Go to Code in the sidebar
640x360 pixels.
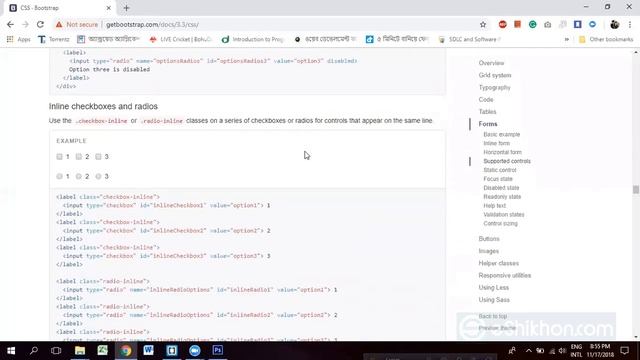click(x=486, y=100)
